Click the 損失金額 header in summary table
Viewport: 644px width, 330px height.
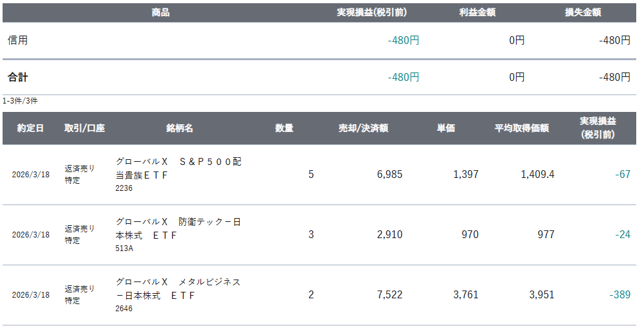tap(592, 12)
